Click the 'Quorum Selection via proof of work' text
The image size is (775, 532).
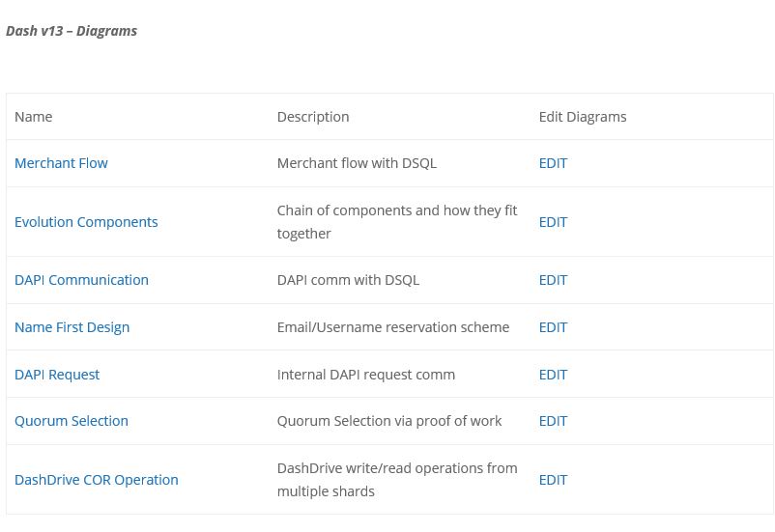(389, 421)
